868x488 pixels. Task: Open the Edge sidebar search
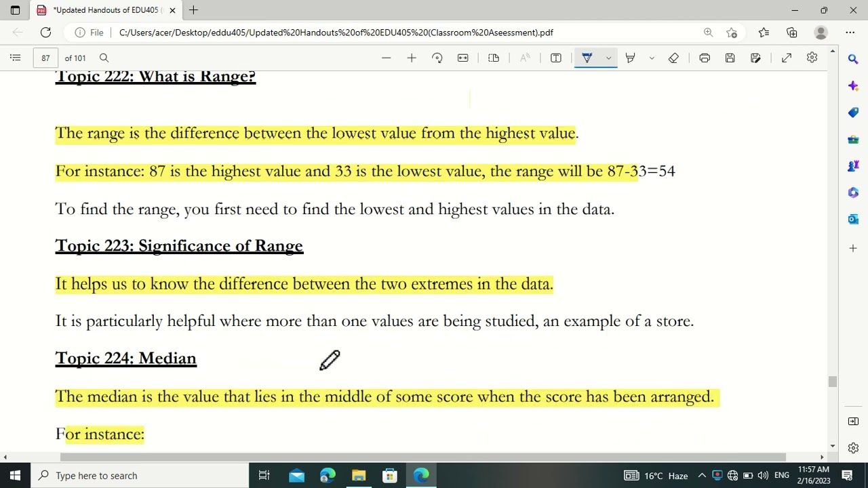click(x=853, y=59)
